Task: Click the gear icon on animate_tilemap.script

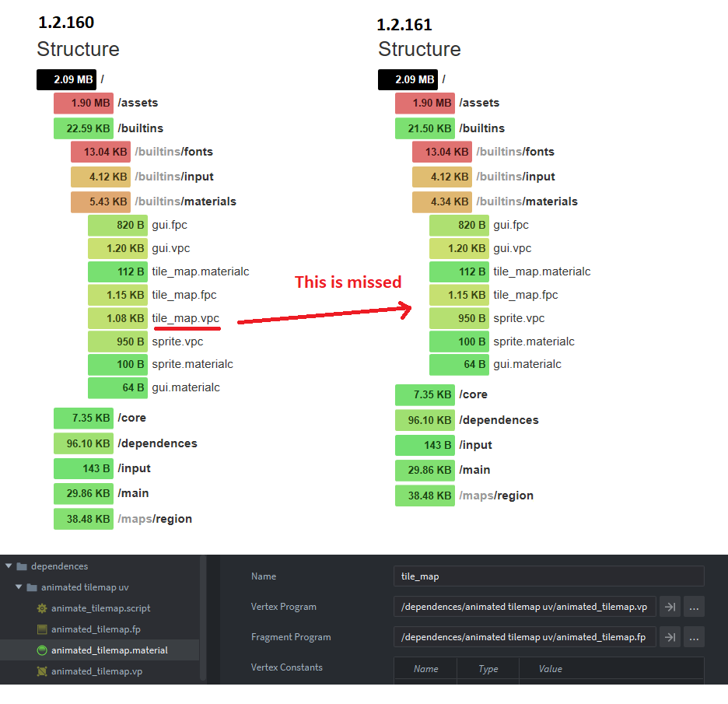Action: (40, 608)
